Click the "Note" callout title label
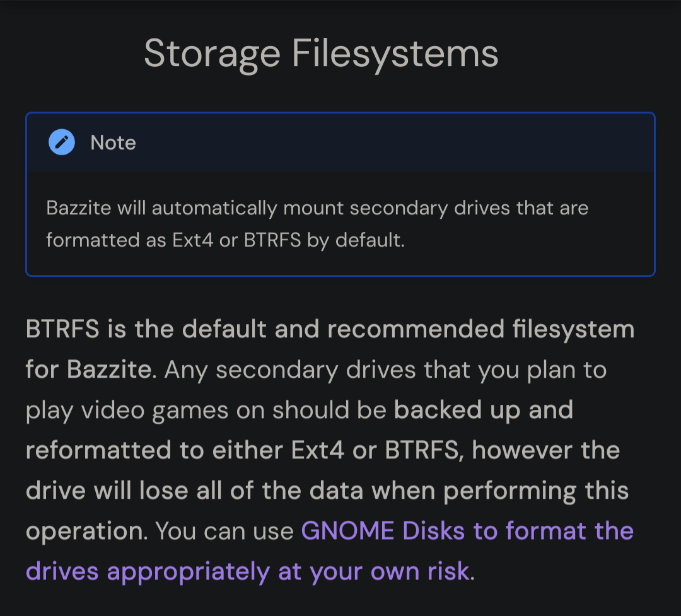 tap(113, 142)
